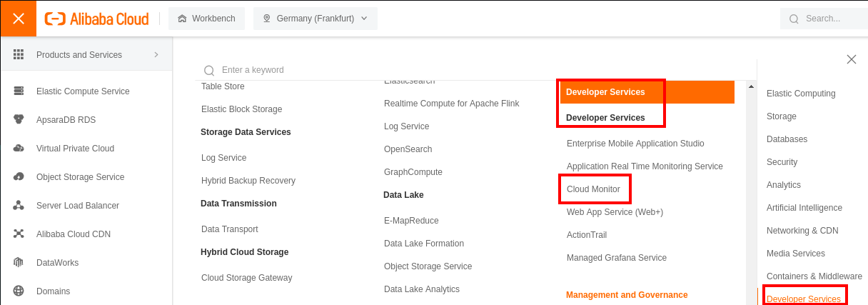Click the ApsaraDB RDS sidebar icon

coord(19,120)
